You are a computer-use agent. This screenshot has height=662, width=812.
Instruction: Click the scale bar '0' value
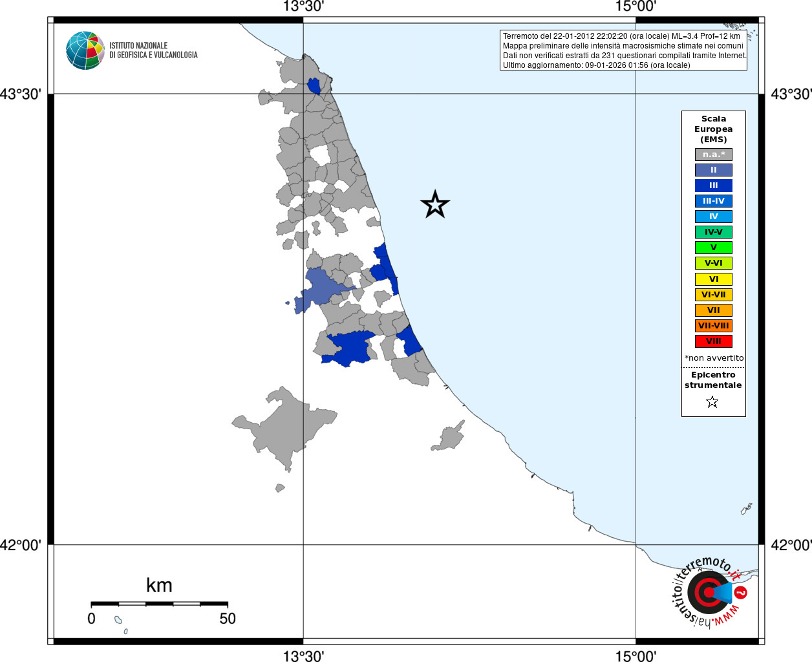[x=91, y=619]
